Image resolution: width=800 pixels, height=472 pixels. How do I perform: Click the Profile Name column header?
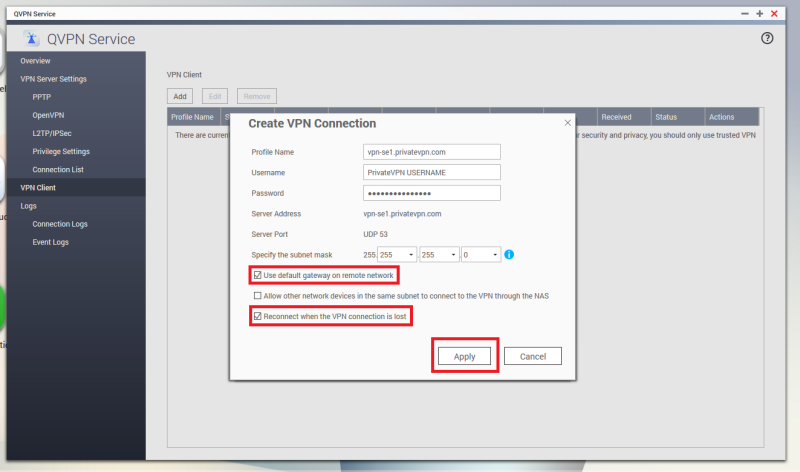[193, 117]
